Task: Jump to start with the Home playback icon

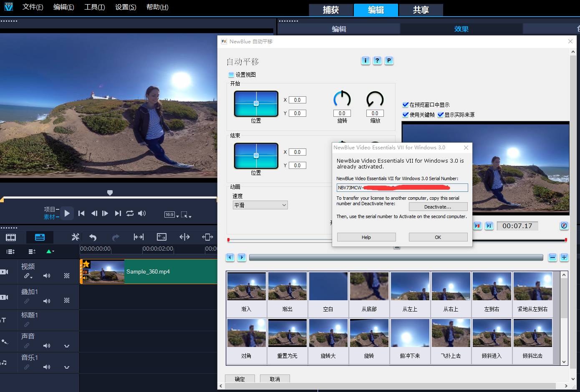Action: pyautogui.click(x=81, y=213)
